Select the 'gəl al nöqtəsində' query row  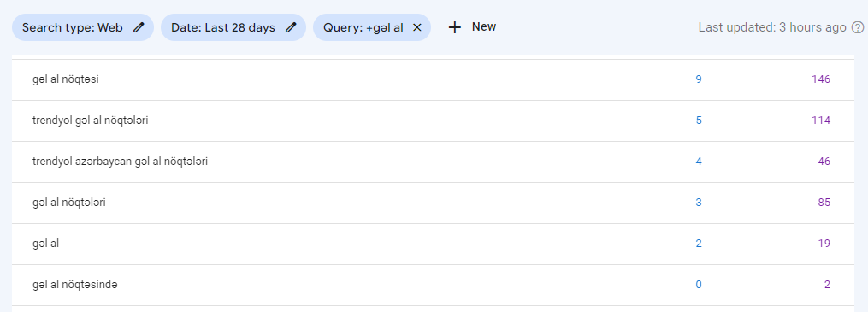433,285
